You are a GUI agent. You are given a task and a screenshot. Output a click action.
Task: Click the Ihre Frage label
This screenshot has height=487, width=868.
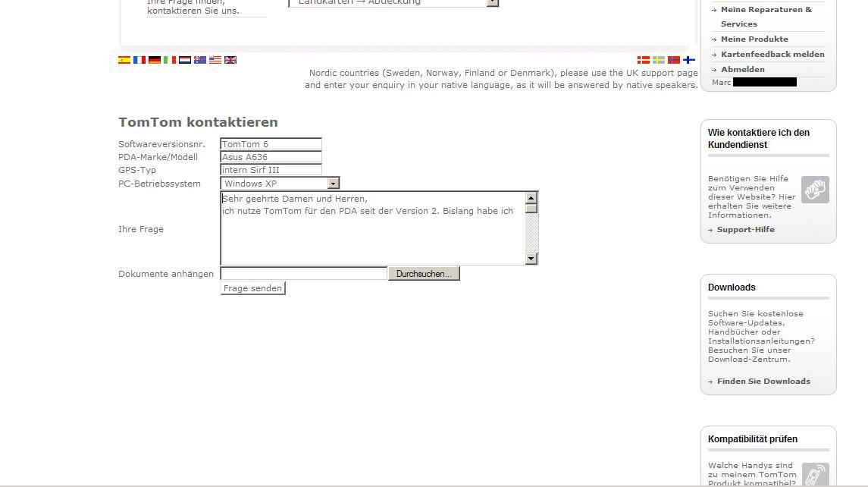click(x=141, y=229)
